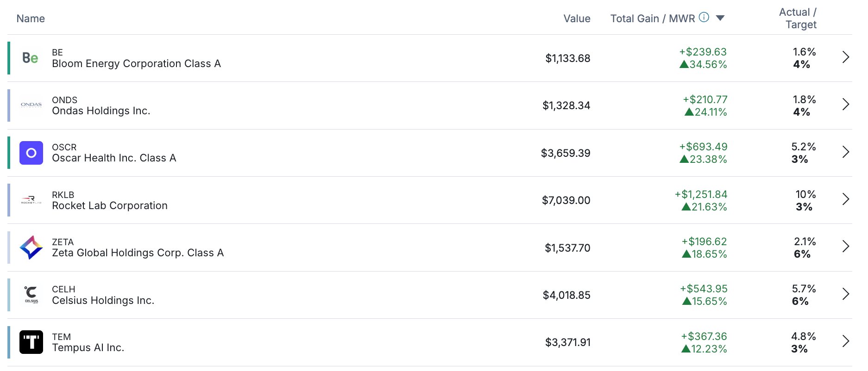This screenshot has width=868, height=371.
Task: Click the Rocket Lab logo icon
Action: (31, 200)
